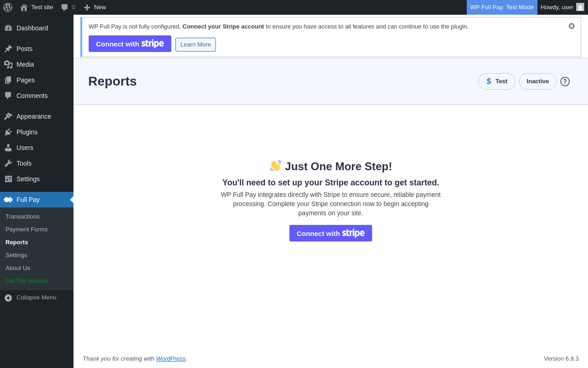Viewport: 588px width, 368px height.
Task: Click the Posts pushpin icon
Action: [8, 49]
